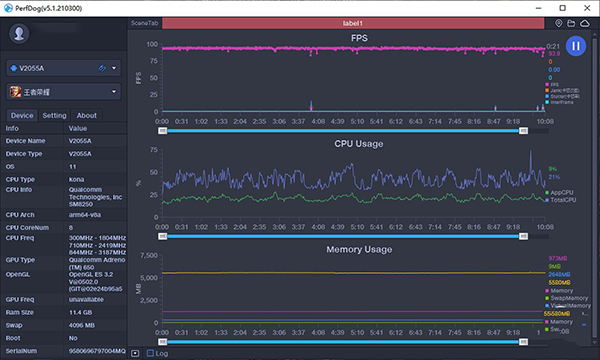Click the Info column header
This screenshot has width=600, height=360.
12,128
